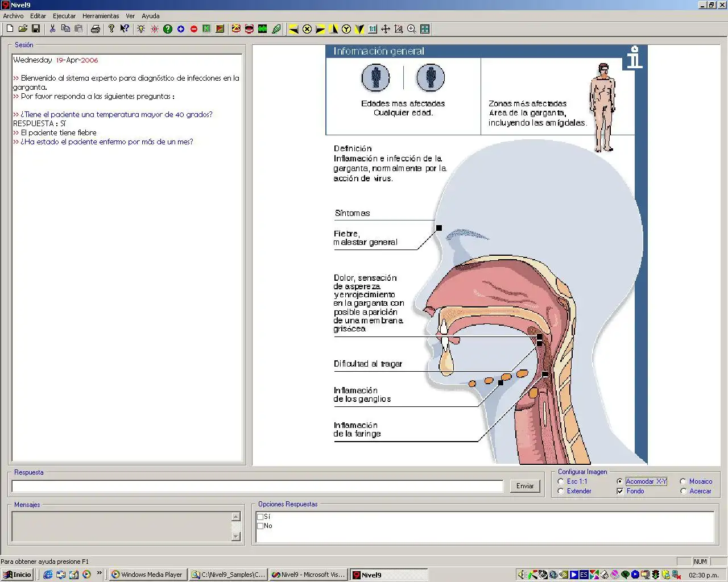
Task: Click the light bulb toolbar icon
Action: tap(141, 28)
